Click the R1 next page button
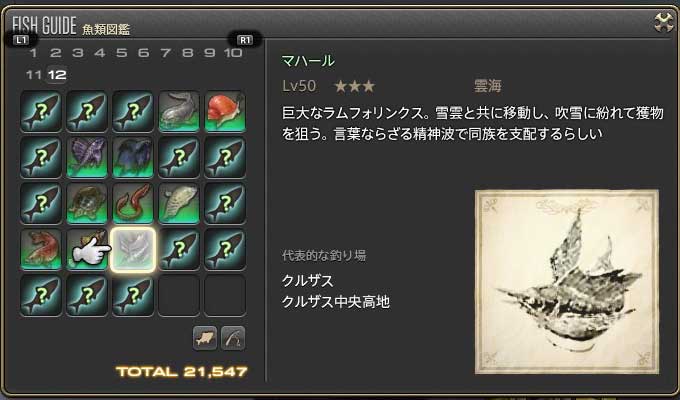This screenshot has width=680, height=400. (245, 40)
